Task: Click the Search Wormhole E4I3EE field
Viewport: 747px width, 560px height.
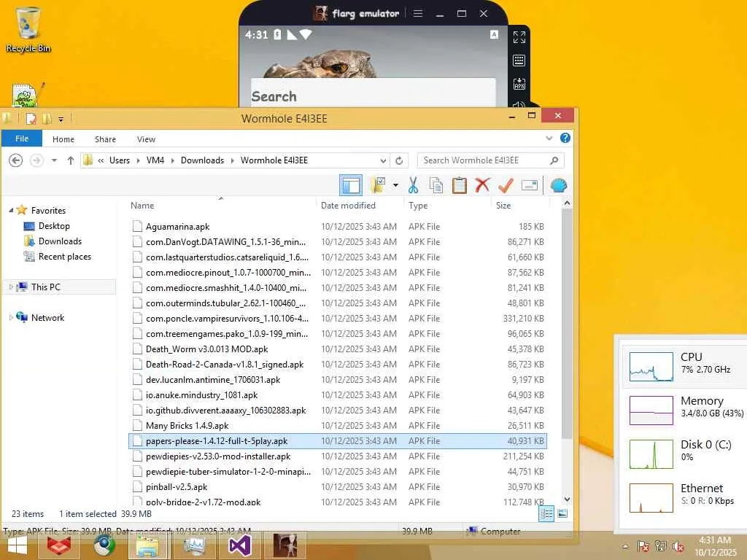Action: [491, 160]
